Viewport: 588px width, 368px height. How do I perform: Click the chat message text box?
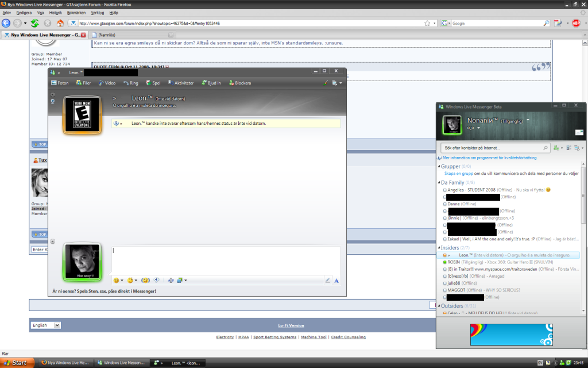coord(226,261)
